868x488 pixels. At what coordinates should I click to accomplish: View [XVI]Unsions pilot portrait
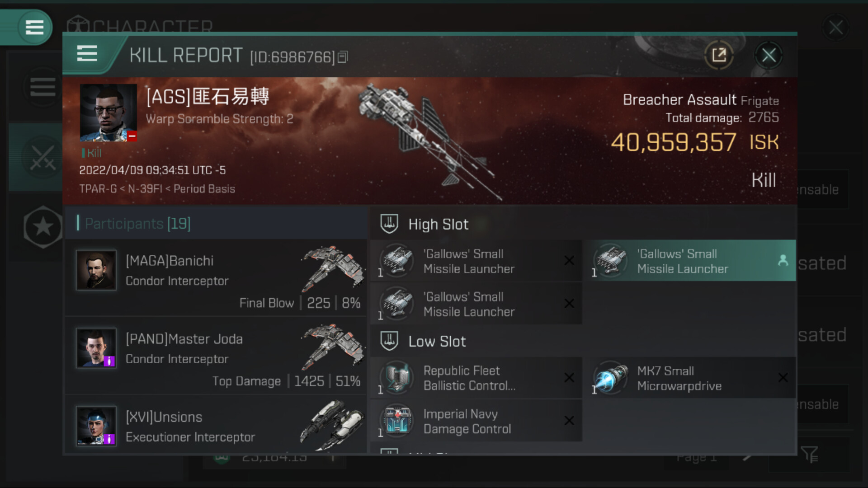(96, 426)
